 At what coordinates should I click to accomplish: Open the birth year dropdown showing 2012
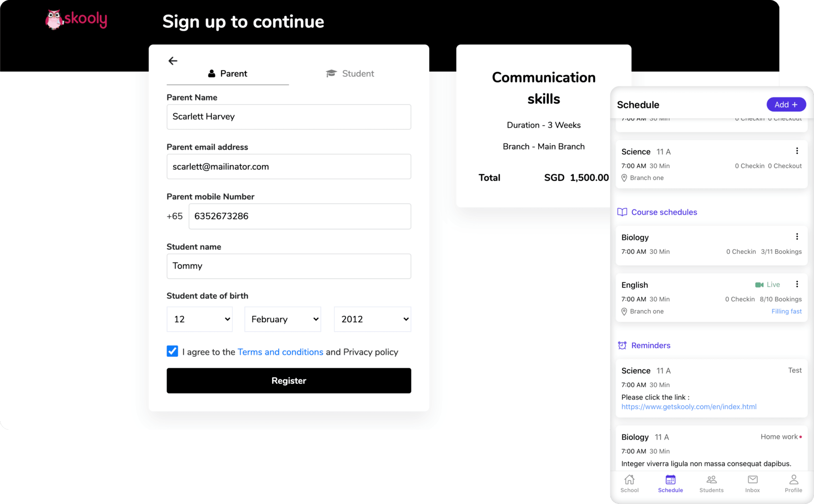tap(372, 319)
